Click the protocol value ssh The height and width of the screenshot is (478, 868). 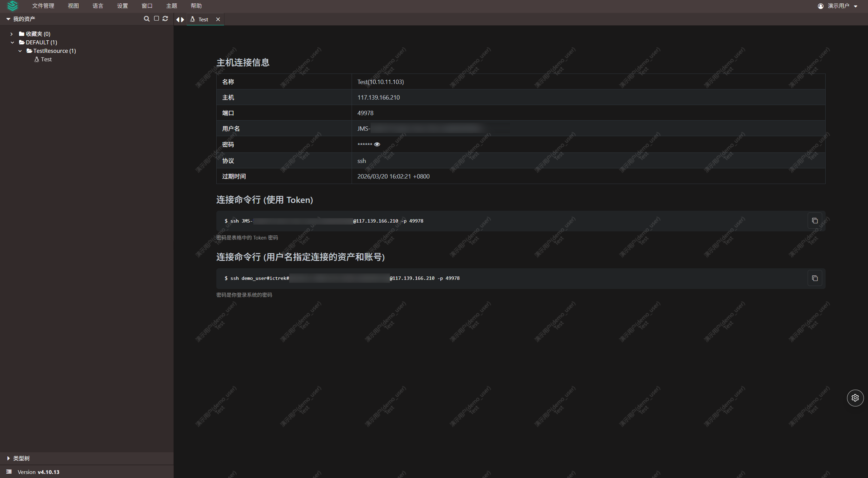[x=361, y=161]
